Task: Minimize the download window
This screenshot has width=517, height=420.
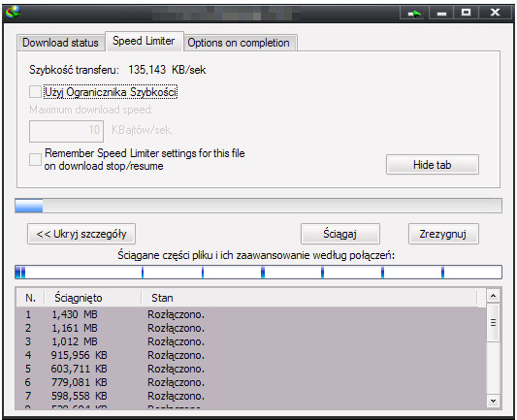Action: [x=441, y=14]
